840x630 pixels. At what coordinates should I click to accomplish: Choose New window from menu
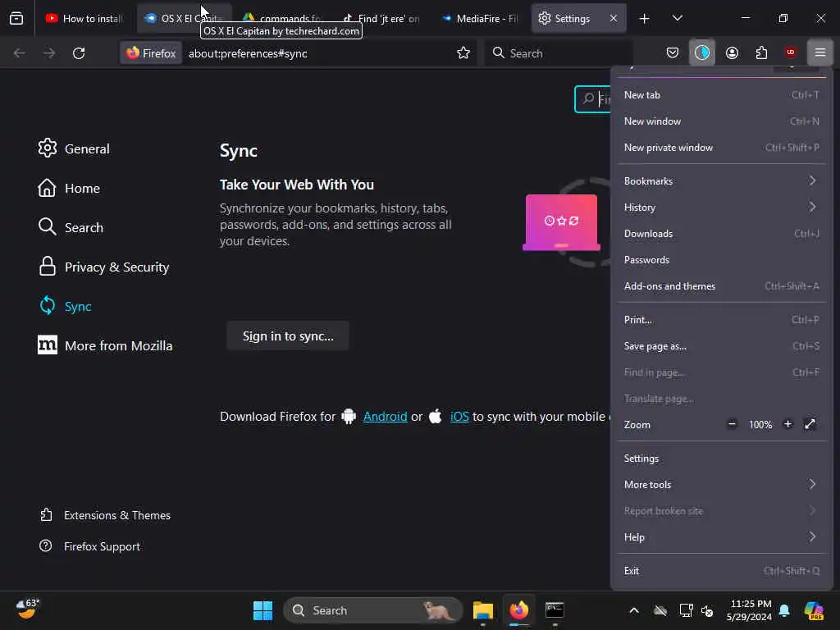[x=722, y=121]
